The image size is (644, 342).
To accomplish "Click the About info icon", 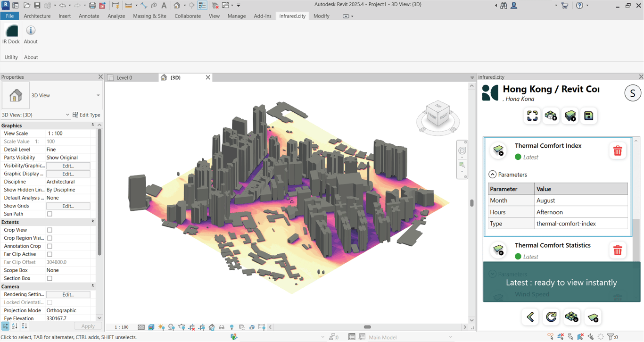I will click(x=31, y=31).
